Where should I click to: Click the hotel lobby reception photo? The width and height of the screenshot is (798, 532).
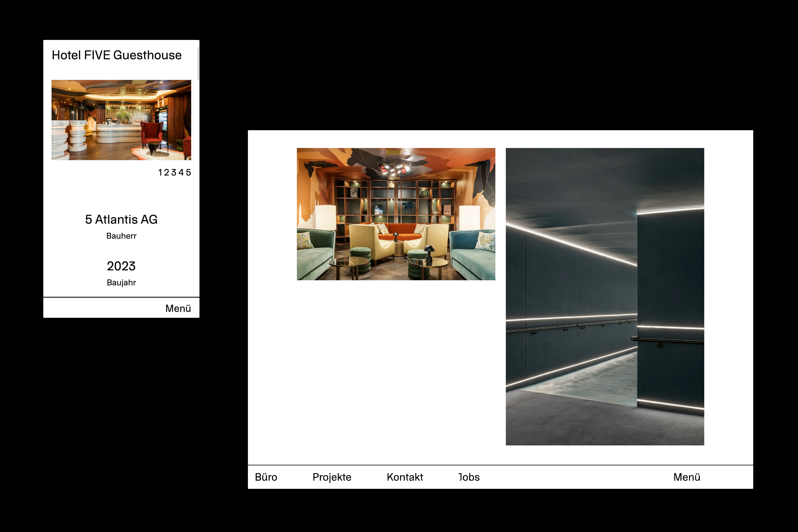[x=121, y=120]
